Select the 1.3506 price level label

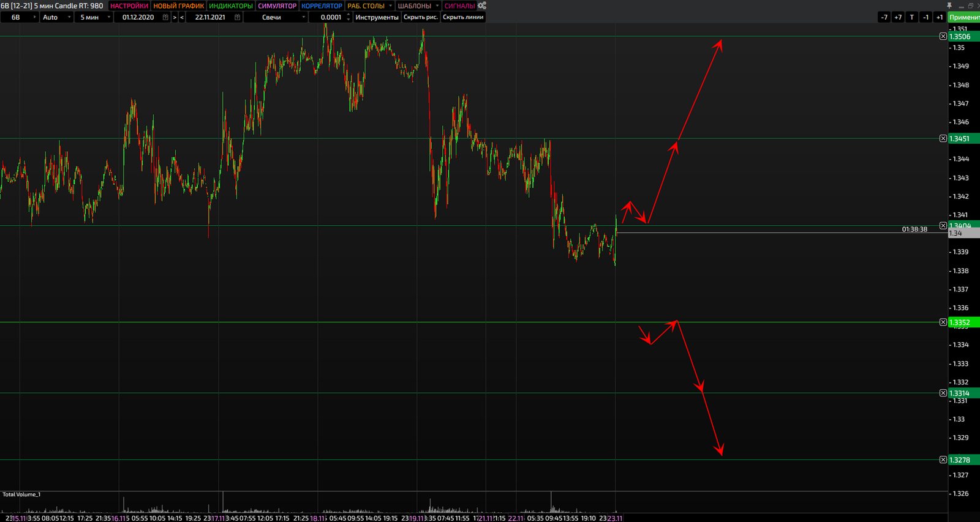(x=964, y=37)
